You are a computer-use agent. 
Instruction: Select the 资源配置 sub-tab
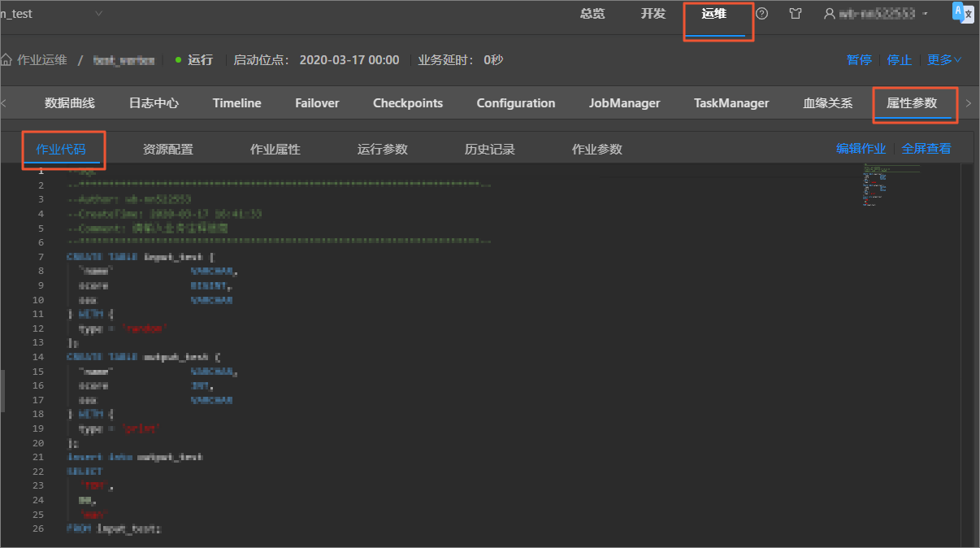[x=168, y=150]
